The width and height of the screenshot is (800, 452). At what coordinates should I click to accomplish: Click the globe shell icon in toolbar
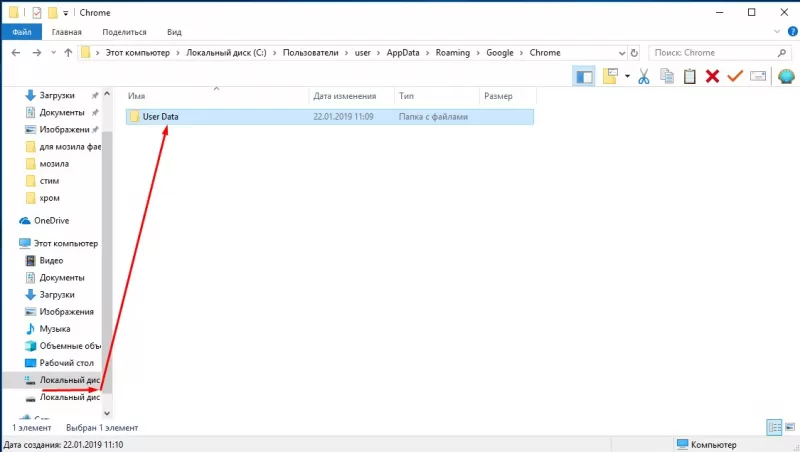click(x=786, y=77)
